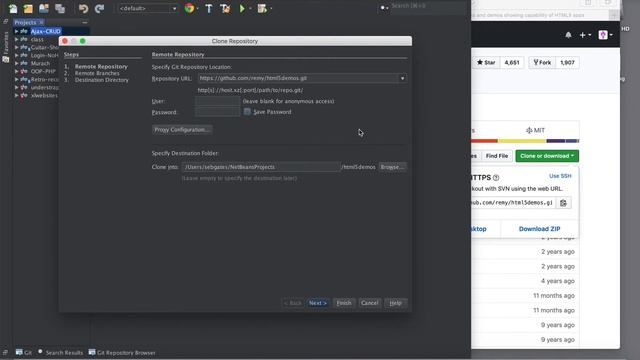Select the understrap project in the tree
640x360 pixels.
[45, 87]
